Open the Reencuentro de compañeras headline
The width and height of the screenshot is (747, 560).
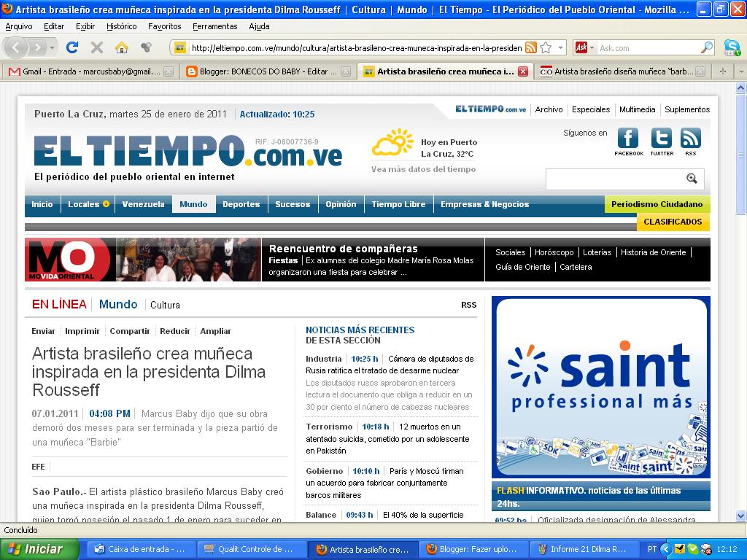click(x=343, y=249)
